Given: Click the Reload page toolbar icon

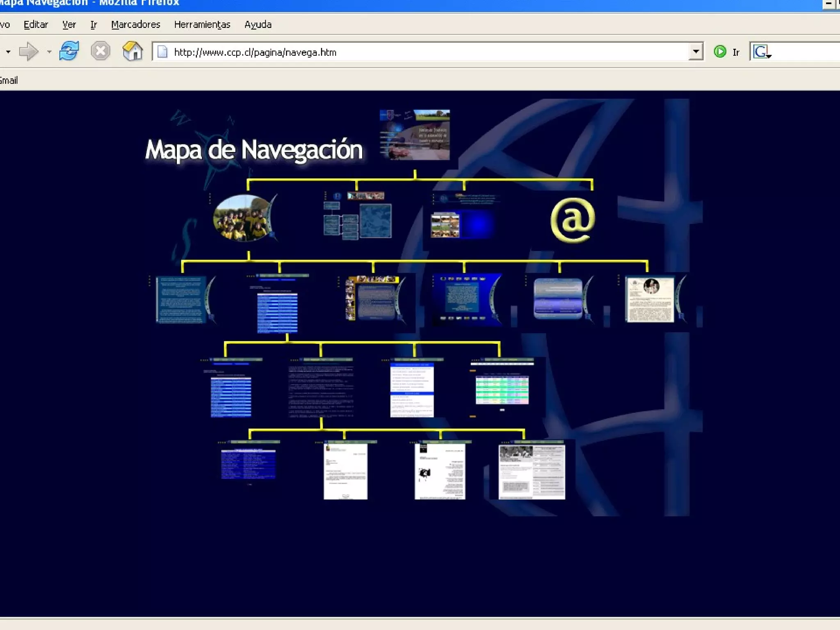Looking at the screenshot, I should [69, 51].
